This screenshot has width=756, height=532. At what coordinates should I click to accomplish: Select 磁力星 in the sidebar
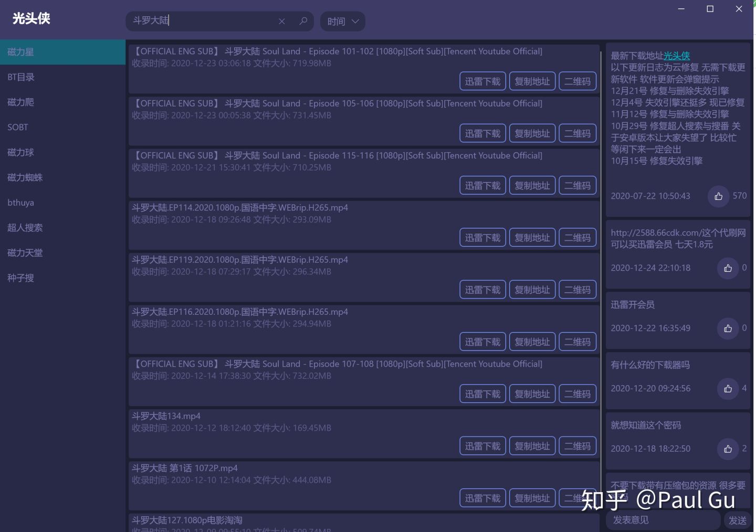pyautogui.click(x=62, y=52)
